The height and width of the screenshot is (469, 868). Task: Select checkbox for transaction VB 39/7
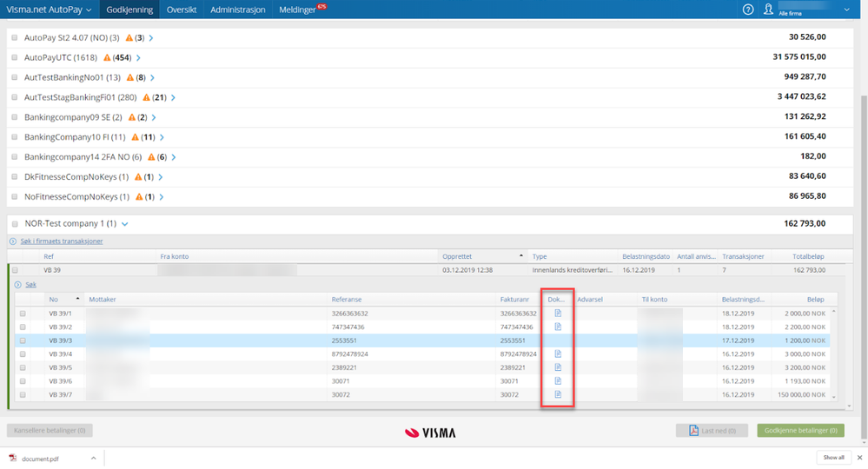(23, 395)
